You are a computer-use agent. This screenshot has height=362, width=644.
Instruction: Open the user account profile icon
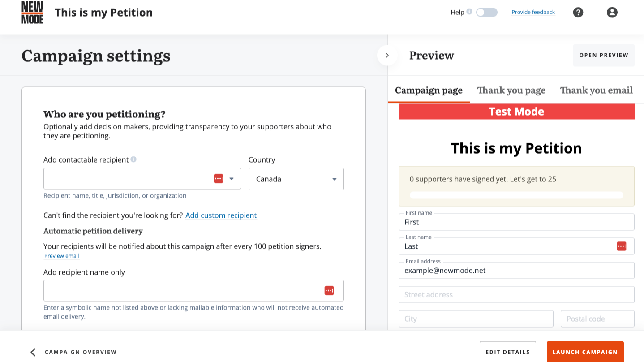(612, 13)
